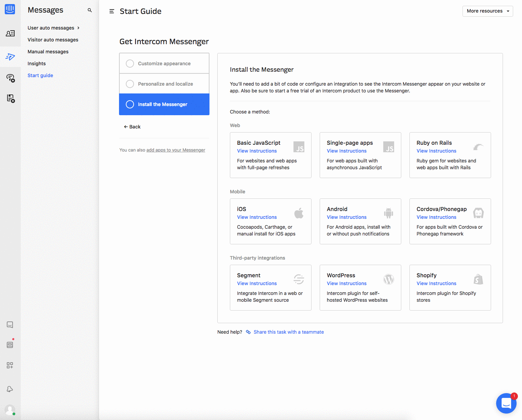Click the Apple logo on iOS card
The width and height of the screenshot is (522, 420).
click(299, 213)
